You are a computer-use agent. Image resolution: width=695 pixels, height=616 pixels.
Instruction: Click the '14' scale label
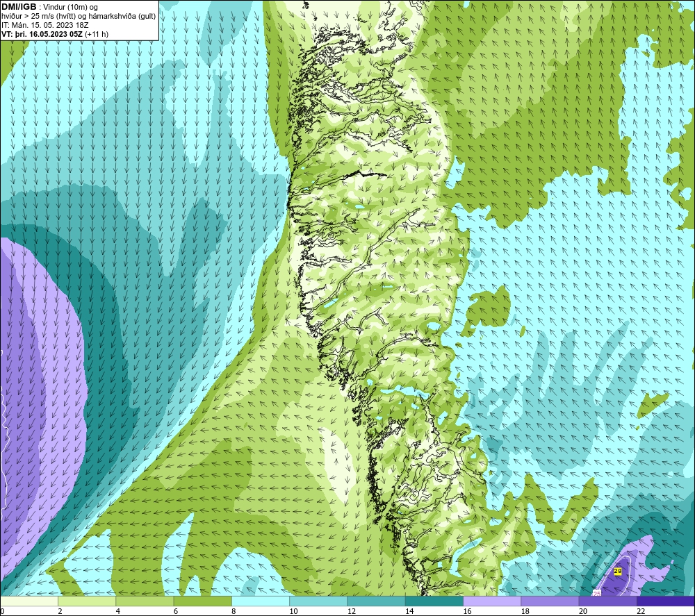pyautogui.click(x=409, y=611)
